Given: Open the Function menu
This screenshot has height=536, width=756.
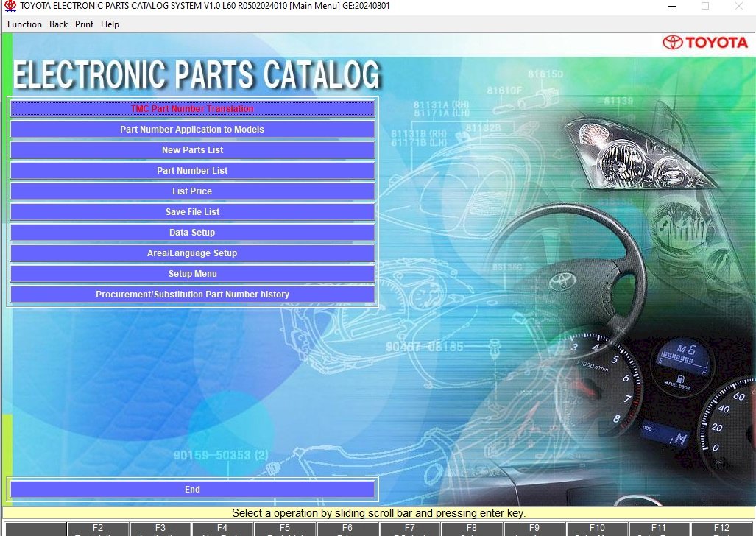Looking at the screenshot, I should [x=24, y=24].
